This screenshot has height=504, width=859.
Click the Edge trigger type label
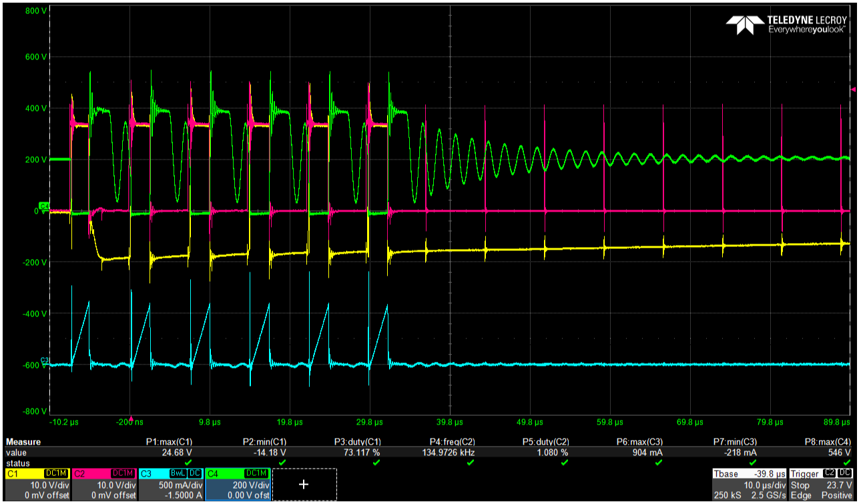coord(800,495)
